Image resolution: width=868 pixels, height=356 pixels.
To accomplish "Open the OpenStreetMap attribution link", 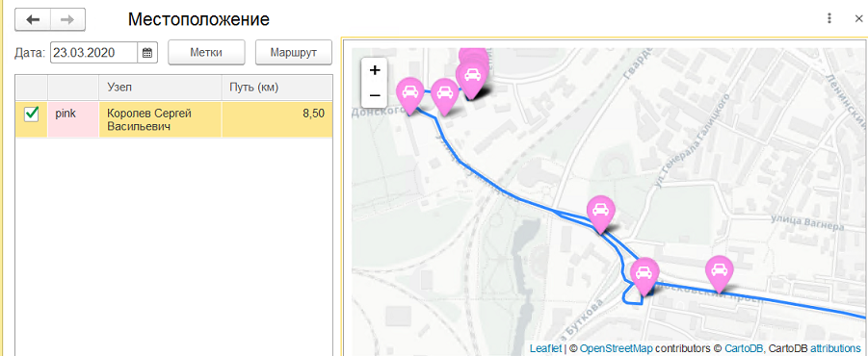I will pos(616,348).
